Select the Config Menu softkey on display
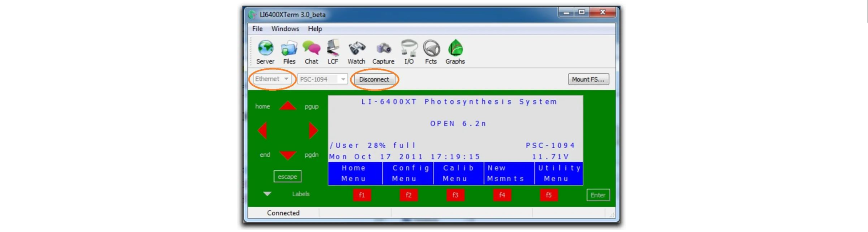The height and width of the screenshot is (232, 868). 408,173
